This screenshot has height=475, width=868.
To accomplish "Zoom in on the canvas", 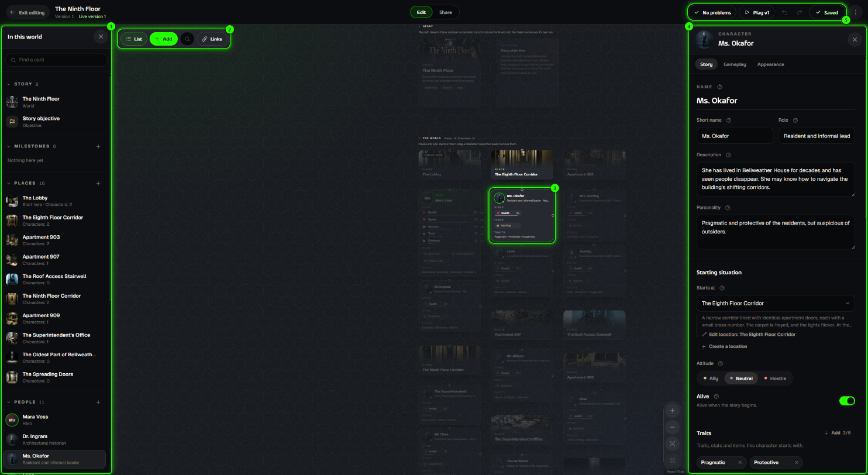I will pyautogui.click(x=673, y=411).
